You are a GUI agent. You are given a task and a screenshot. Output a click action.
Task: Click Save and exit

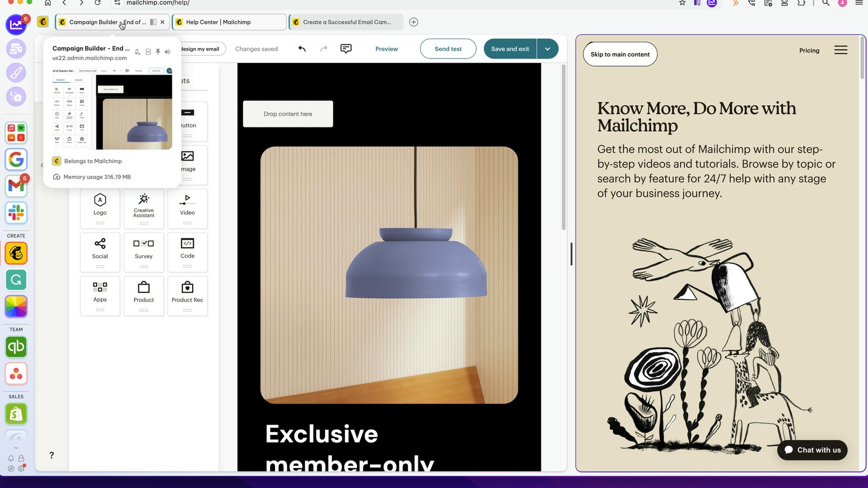click(x=510, y=49)
